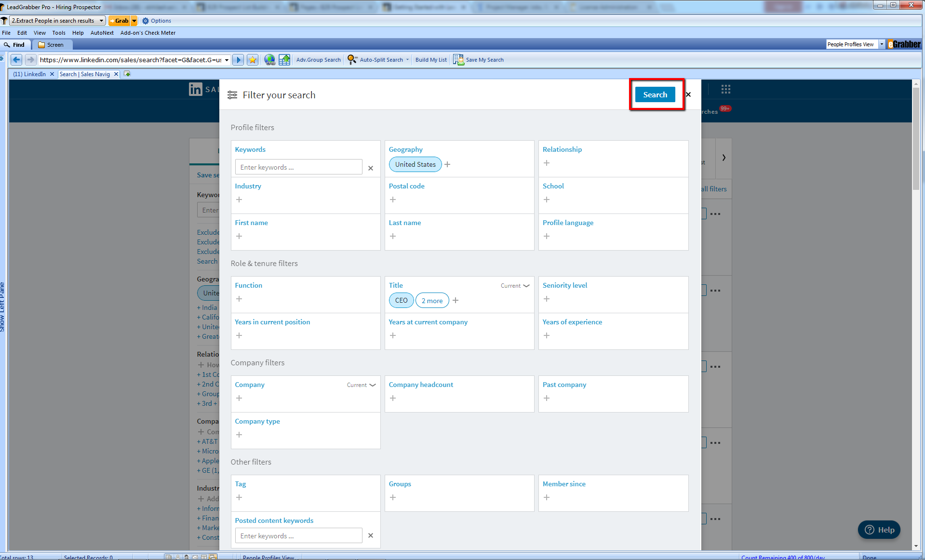Add an Industry filter with the plus icon
This screenshot has width=925, height=560.
click(239, 200)
